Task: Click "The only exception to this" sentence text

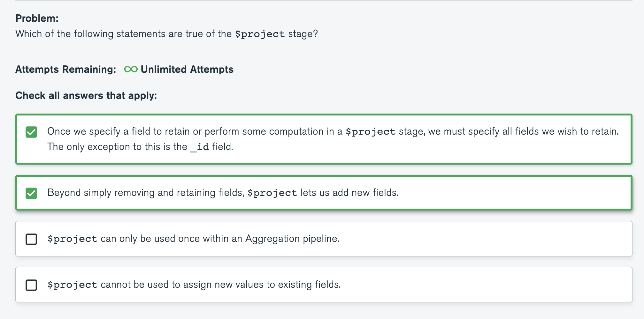Action: coord(117,147)
